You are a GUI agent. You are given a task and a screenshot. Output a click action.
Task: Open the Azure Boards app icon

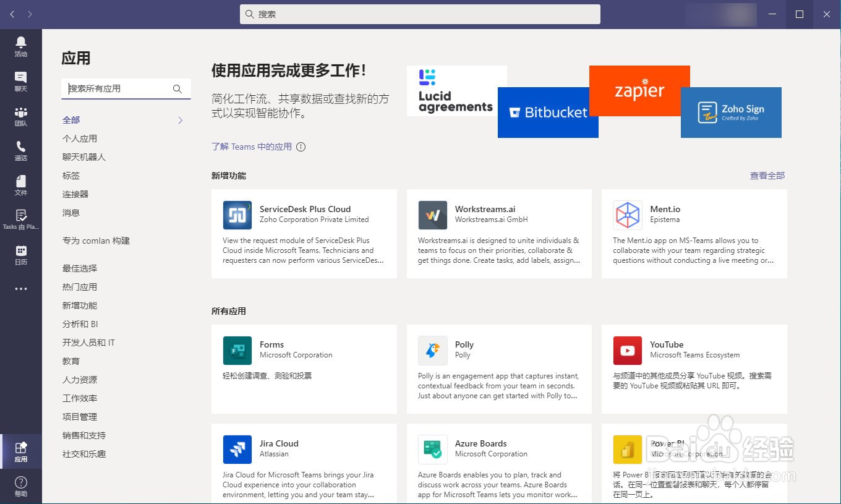click(433, 450)
